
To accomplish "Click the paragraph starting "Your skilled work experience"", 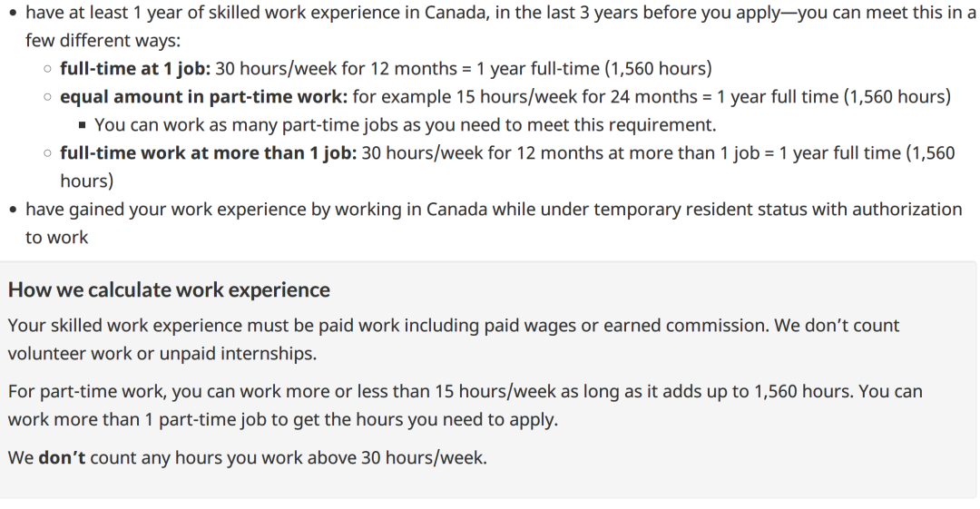I will tap(454, 339).
